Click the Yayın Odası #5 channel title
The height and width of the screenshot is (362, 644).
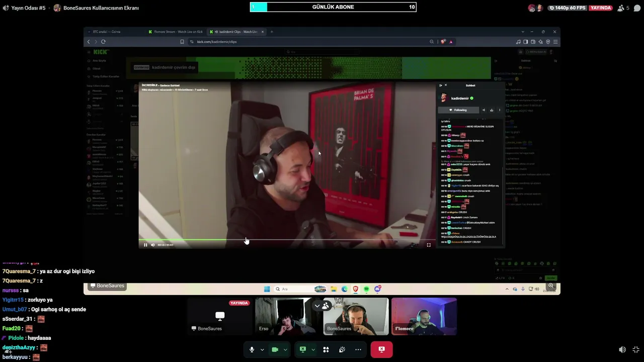28,8
